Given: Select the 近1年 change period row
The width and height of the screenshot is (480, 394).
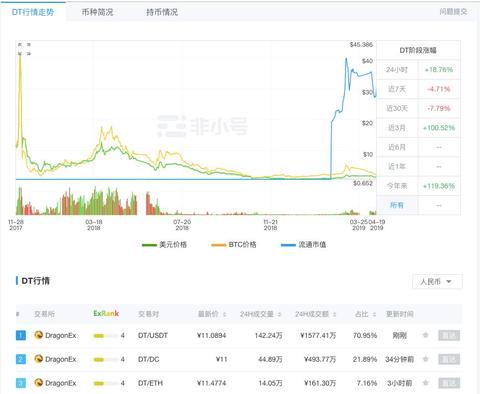Looking at the screenshot, I should pyautogui.click(x=418, y=166).
